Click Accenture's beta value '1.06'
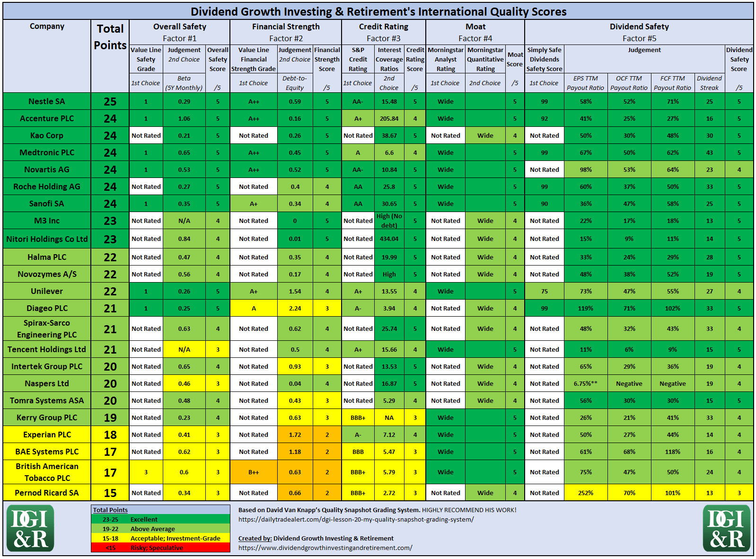756x559 pixels. point(184,118)
